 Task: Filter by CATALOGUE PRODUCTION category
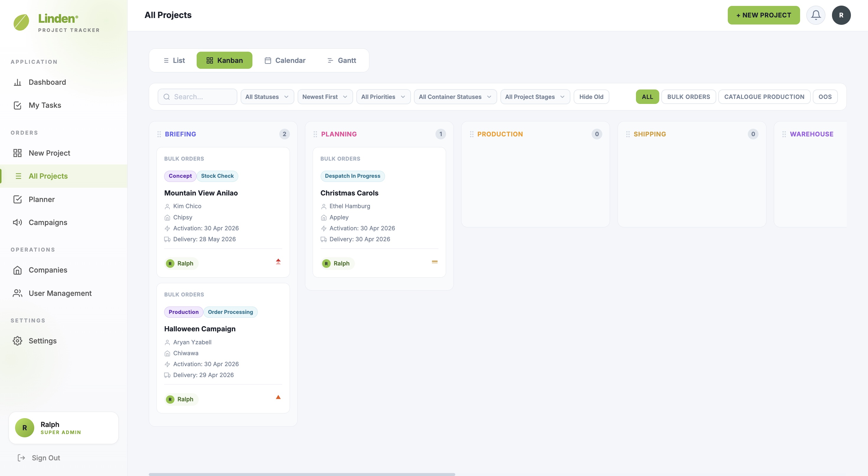pyautogui.click(x=764, y=97)
